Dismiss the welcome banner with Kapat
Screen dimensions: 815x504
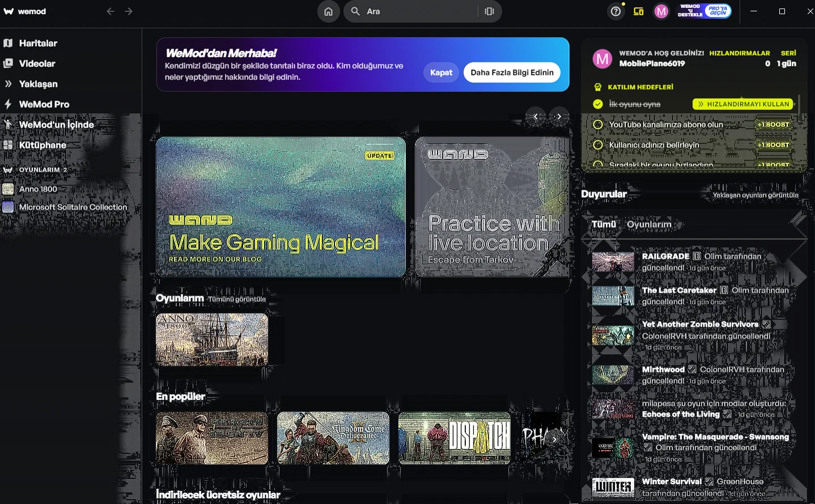441,72
